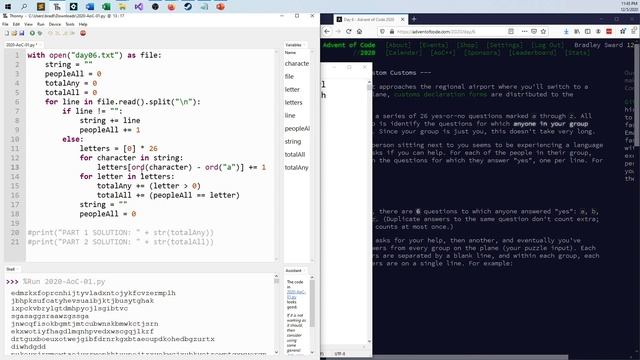This screenshot has width=640, height=360.
Task: Click the Debug current script bug icon
Action: pos(40,33)
